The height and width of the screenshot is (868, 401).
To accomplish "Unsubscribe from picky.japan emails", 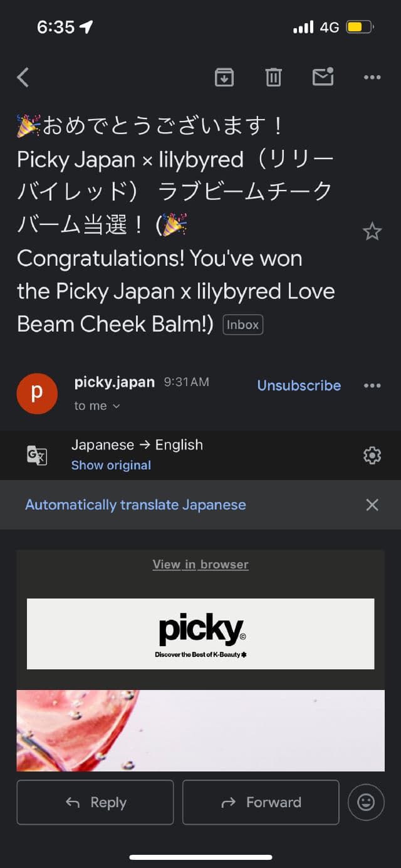I will pyautogui.click(x=299, y=385).
